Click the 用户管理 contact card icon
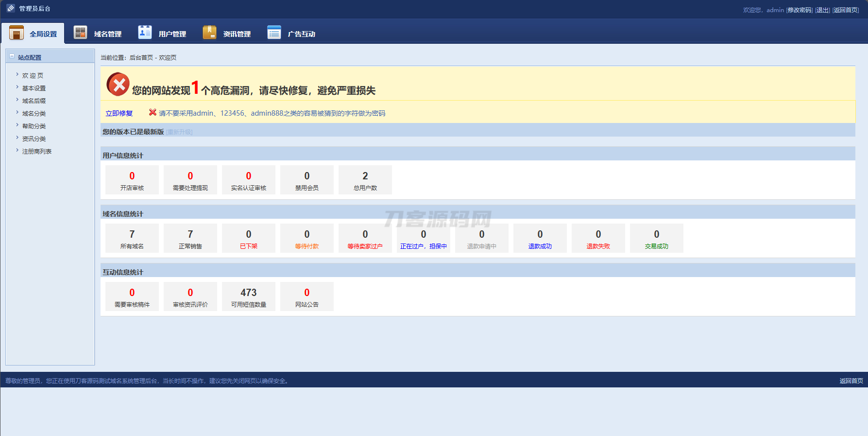Screen dimensions: 868x436 click(x=145, y=32)
